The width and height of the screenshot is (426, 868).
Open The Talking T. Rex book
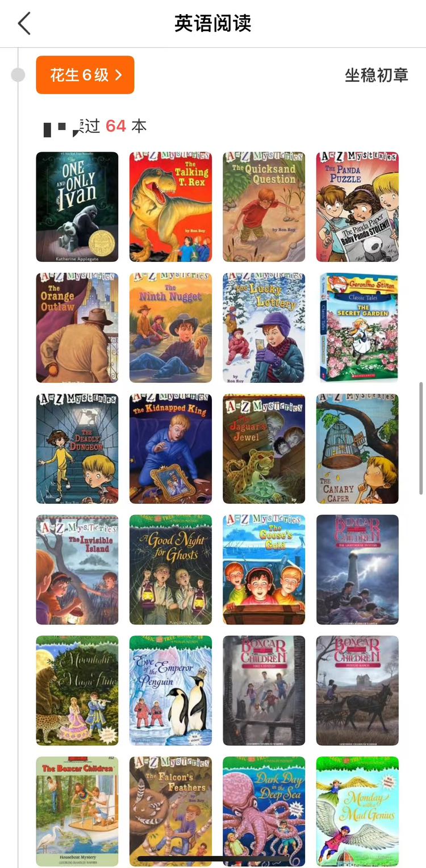[170, 207]
